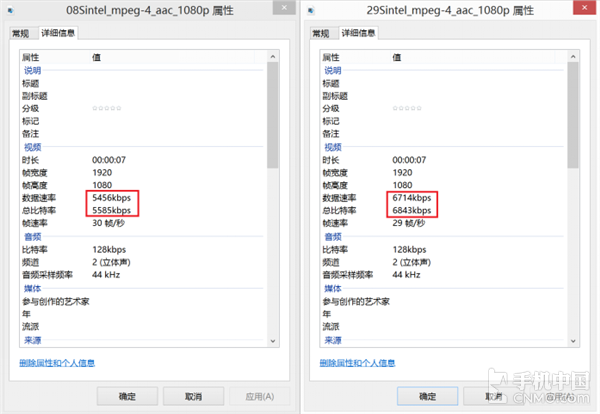This screenshot has width=600, height=414.
Task: Select 标题 row in 08Sintel window
Action: click(143, 83)
